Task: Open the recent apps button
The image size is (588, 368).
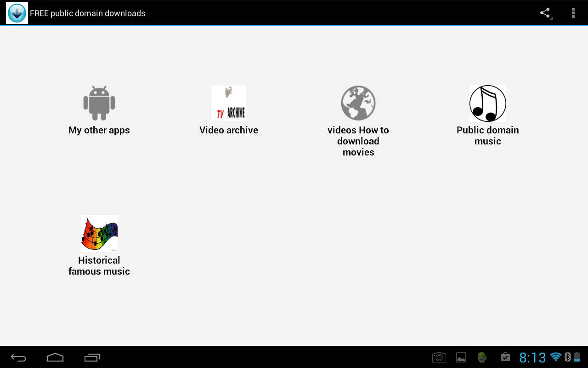Action: (x=92, y=357)
